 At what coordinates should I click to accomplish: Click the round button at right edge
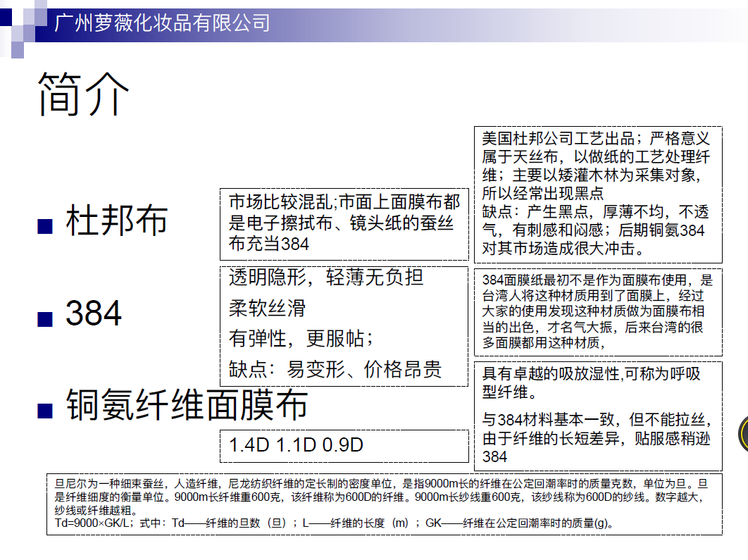[743, 434]
